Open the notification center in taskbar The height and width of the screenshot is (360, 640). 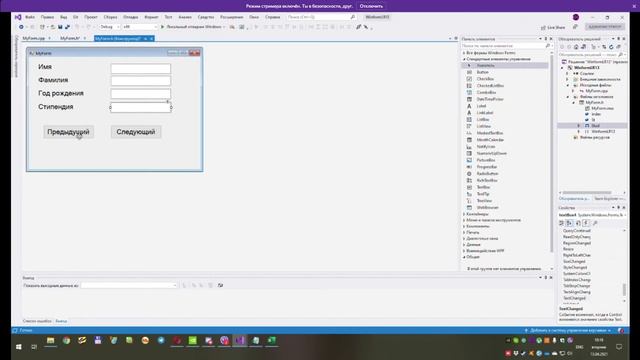(x=619, y=347)
